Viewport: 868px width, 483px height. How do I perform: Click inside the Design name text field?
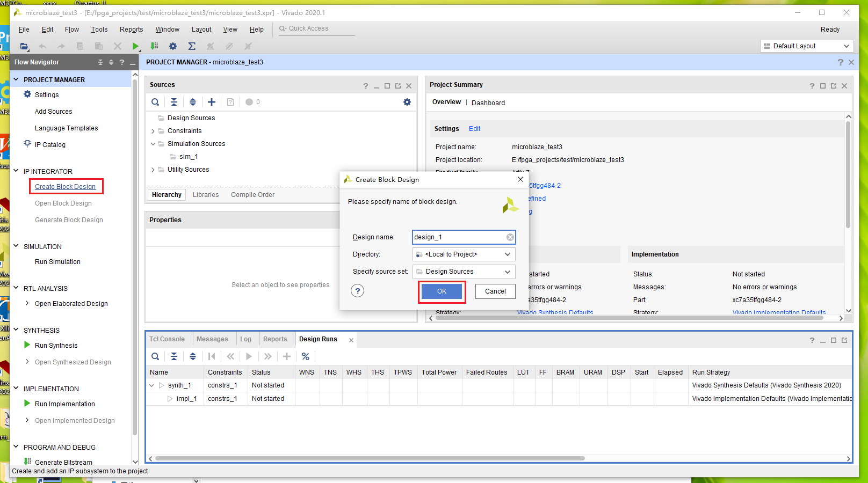[459, 237]
